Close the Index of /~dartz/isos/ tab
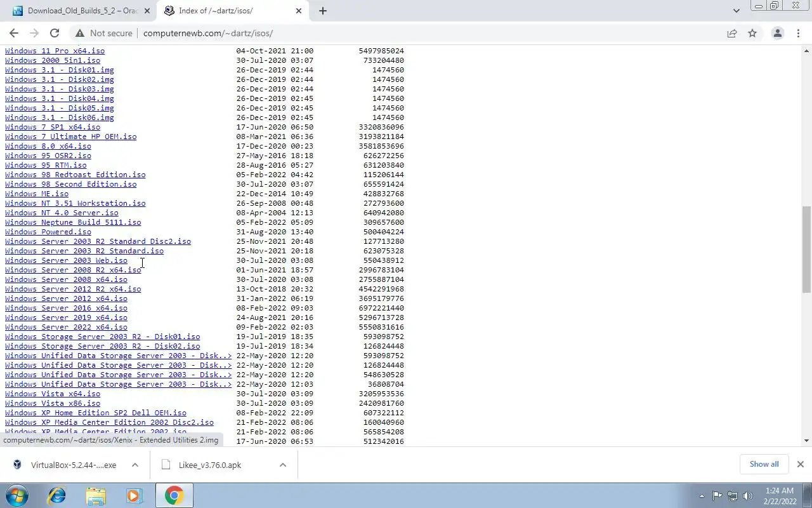The width and height of the screenshot is (812, 508). (299, 11)
